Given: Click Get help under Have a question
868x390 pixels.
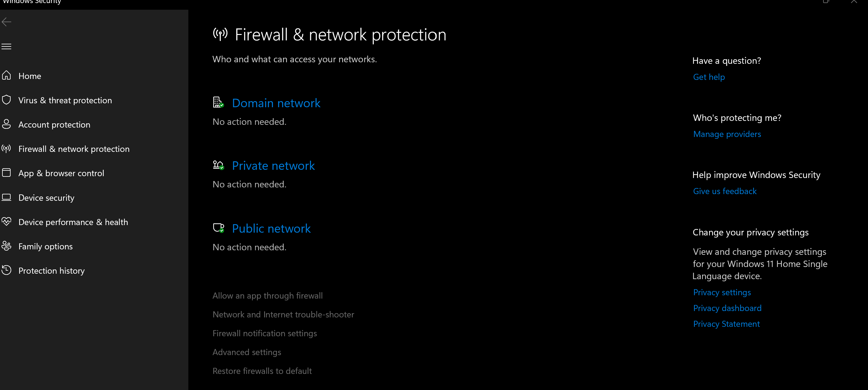Looking at the screenshot, I should coord(708,77).
